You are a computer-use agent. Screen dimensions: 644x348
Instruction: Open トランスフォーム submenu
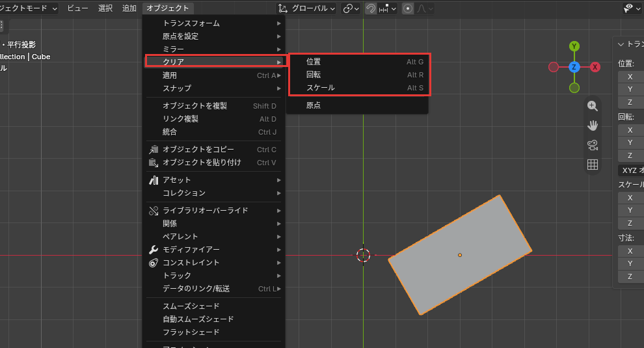click(213, 23)
